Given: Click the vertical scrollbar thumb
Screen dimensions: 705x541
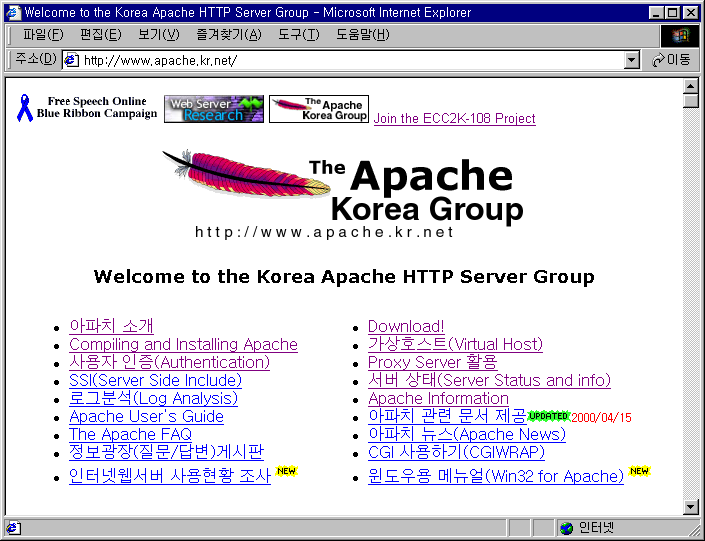Looking at the screenshot, I should tap(691, 101).
